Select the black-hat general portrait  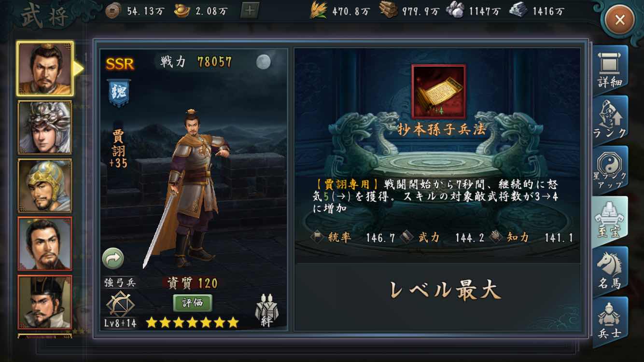(x=45, y=302)
